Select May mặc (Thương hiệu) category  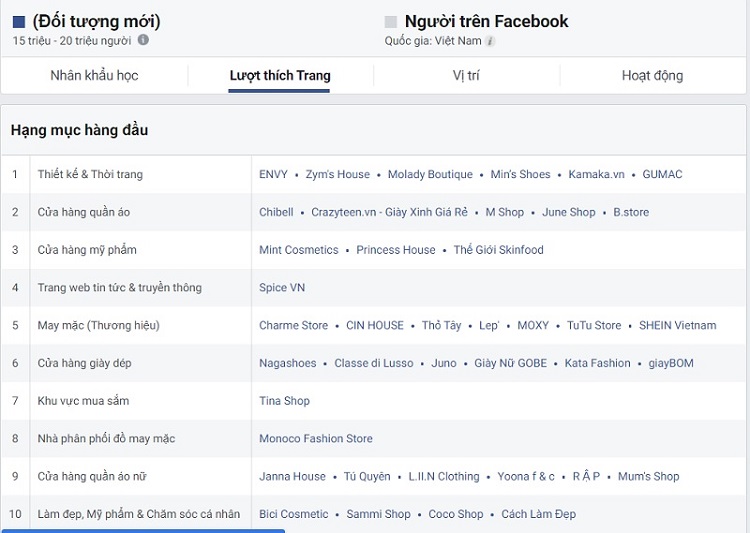99,325
